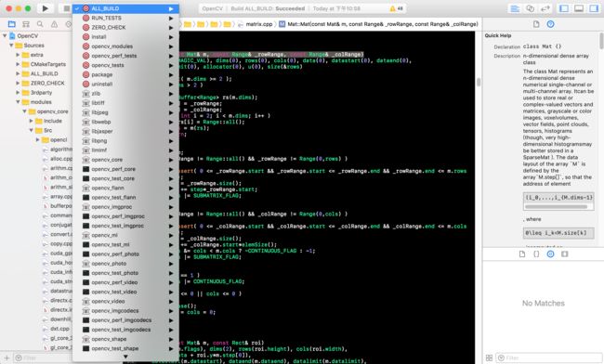Click the Quick Help panel scrollbar
Viewport: 604px width, 364px height.
click(601, 41)
